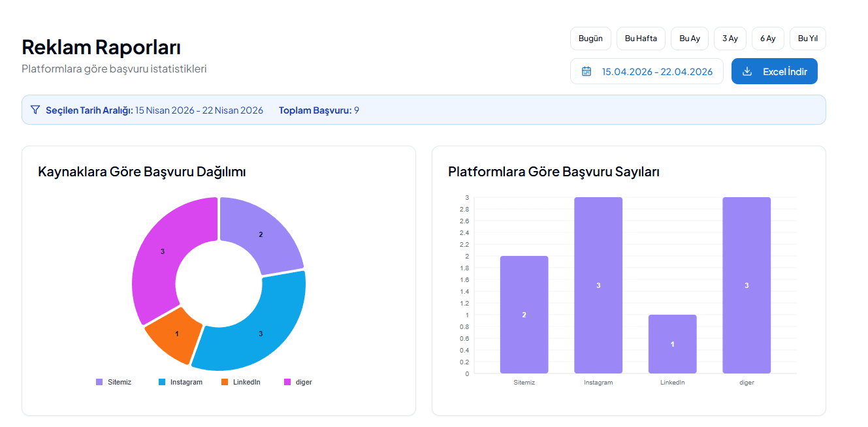868x427 pixels.
Task: Click the LinkedIn bar in bar chart
Action: click(673, 344)
